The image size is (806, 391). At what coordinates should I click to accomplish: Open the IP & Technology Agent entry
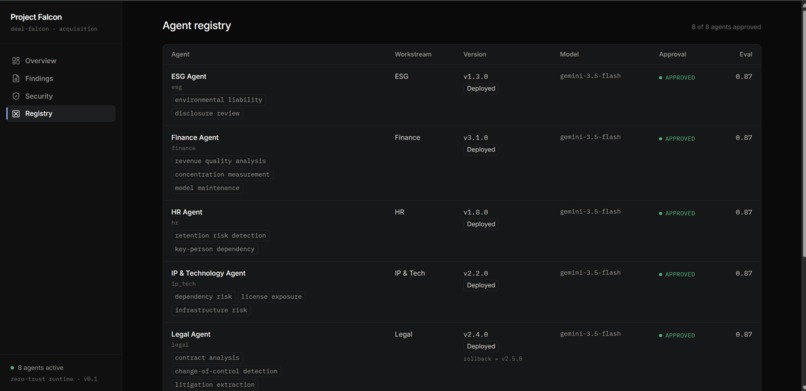208,273
